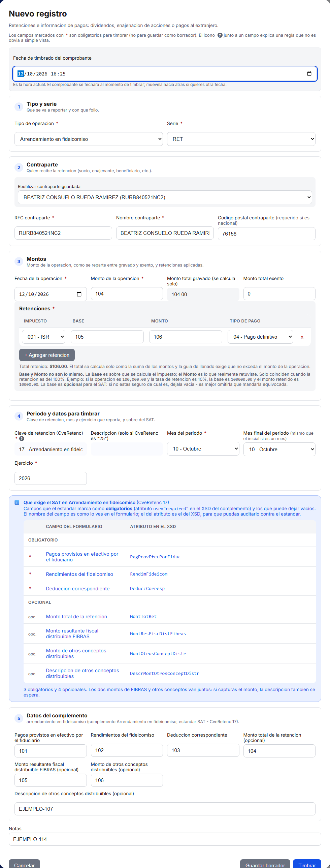Click Monto total de la retencion link
Viewport: 330px width, 868px height.
tap(76, 617)
